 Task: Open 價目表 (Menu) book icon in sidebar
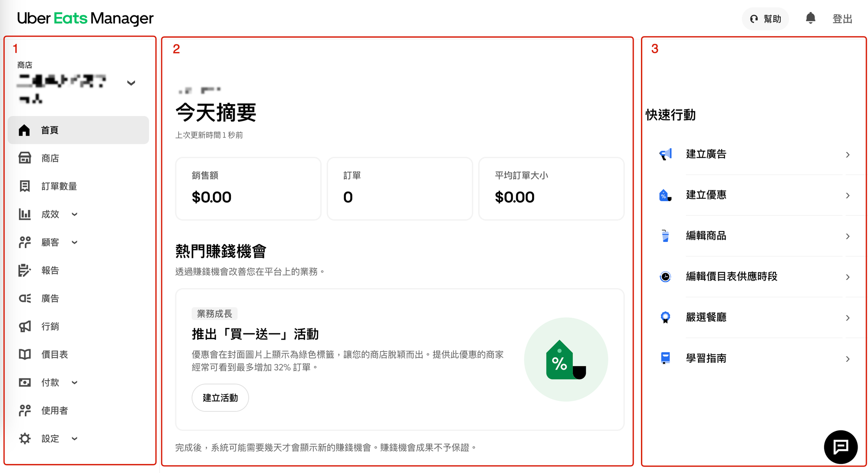(x=25, y=354)
